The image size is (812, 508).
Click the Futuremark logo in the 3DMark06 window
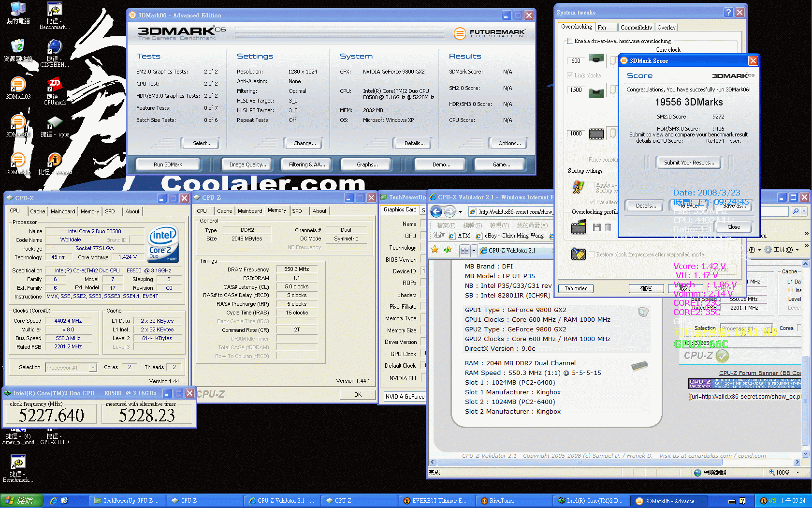click(489, 33)
